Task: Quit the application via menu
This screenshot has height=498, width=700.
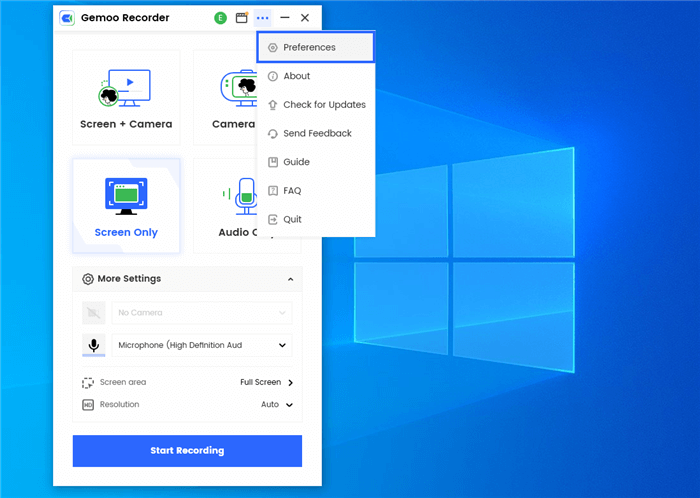Action: pyautogui.click(x=316, y=219)
